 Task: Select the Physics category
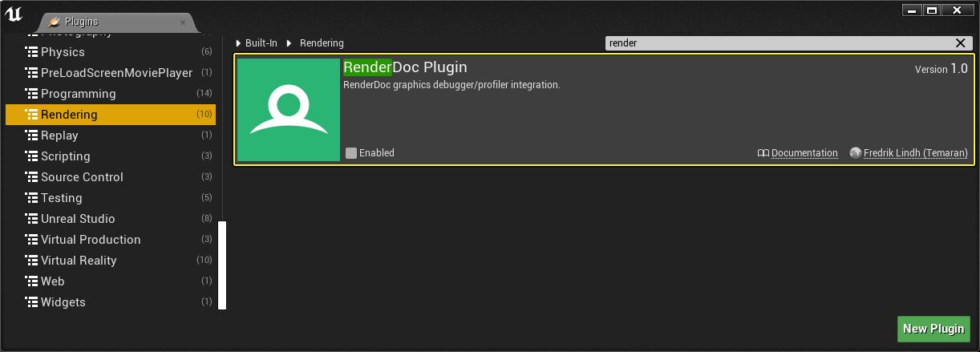point(111,52)
